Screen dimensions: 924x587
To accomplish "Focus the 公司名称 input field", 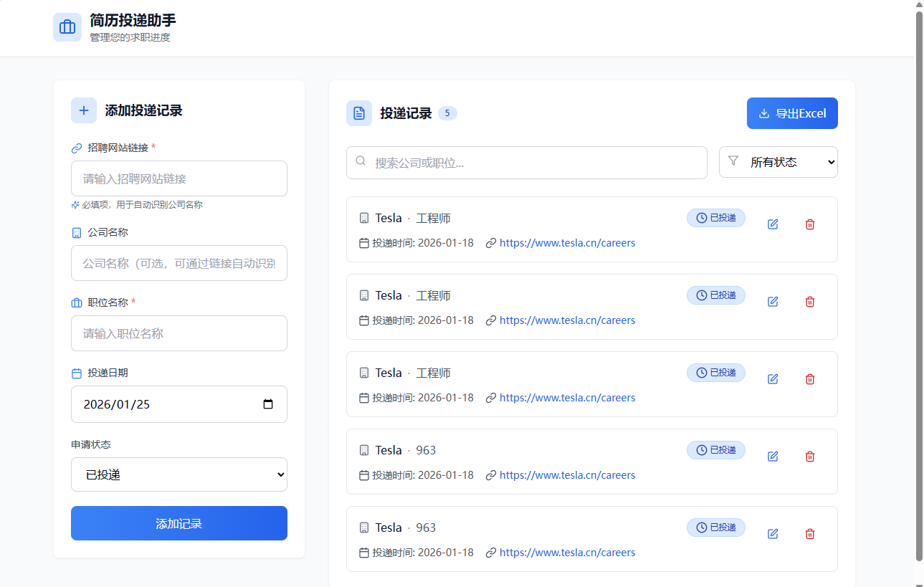I will pos(179,263).
